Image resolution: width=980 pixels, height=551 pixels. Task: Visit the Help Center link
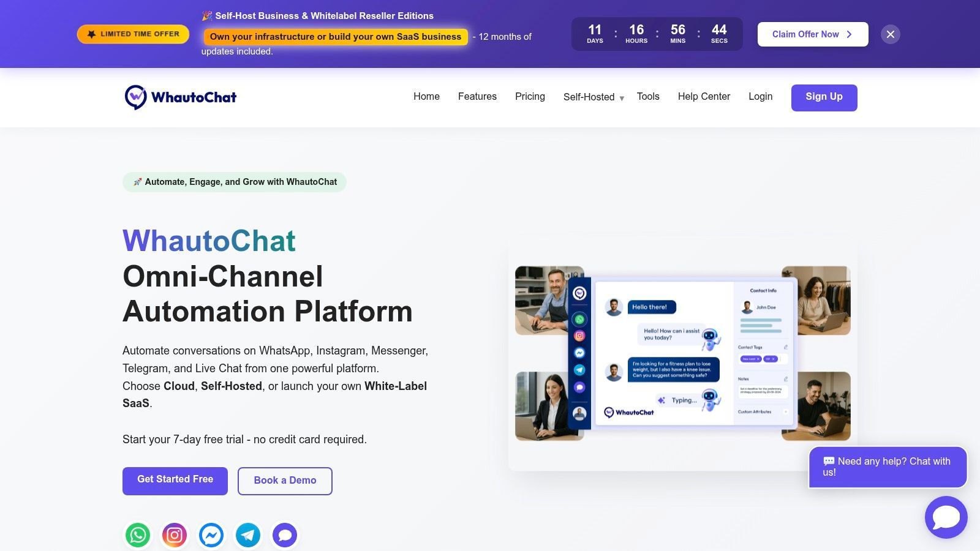[704, 97]
